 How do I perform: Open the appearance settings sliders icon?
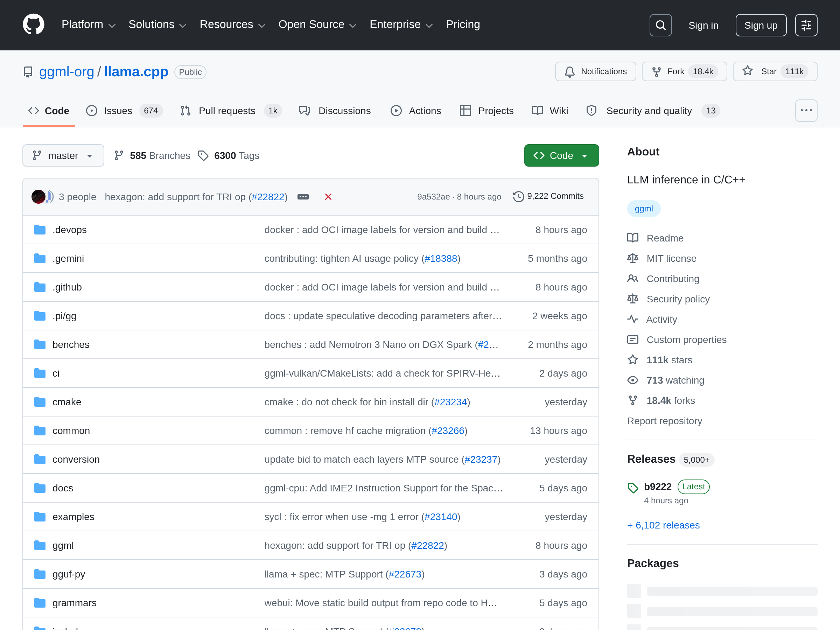tap(806, 25)
